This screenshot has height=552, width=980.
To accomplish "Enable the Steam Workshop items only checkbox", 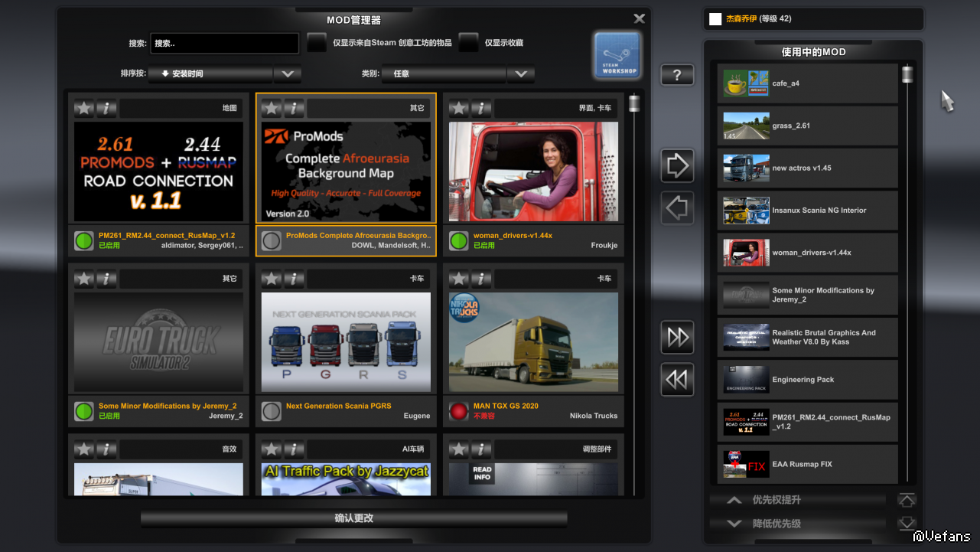I will click(317, 43).
